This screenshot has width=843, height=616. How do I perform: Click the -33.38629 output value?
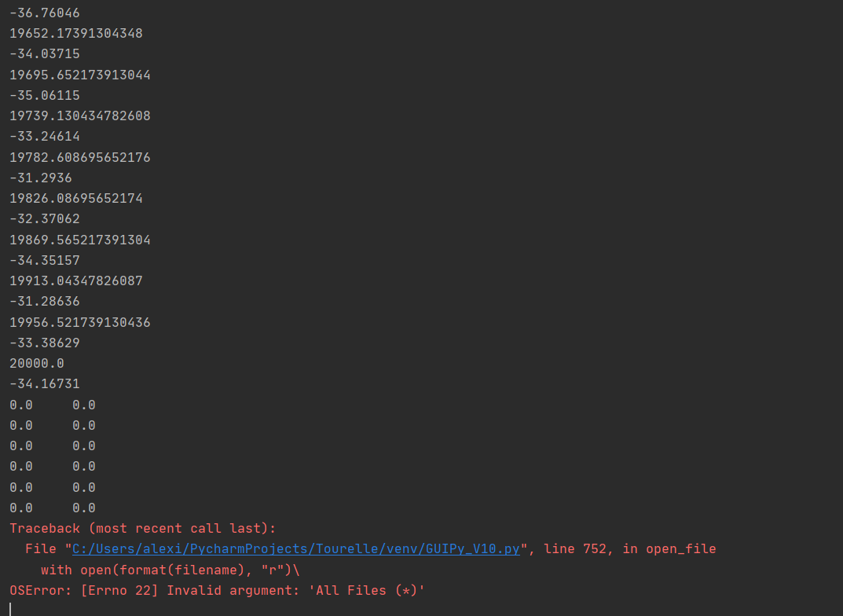coord(45,343)
